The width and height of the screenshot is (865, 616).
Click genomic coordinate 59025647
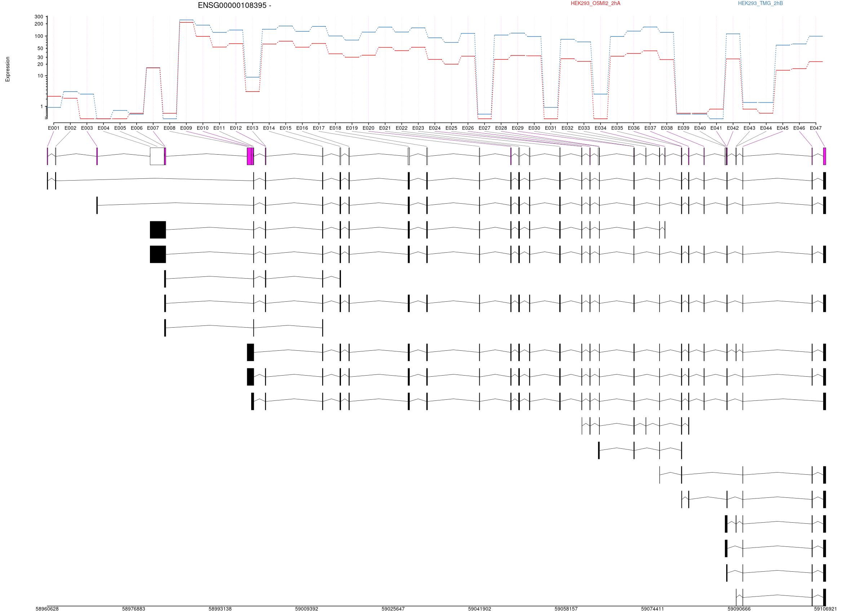(x=393, y=609)
